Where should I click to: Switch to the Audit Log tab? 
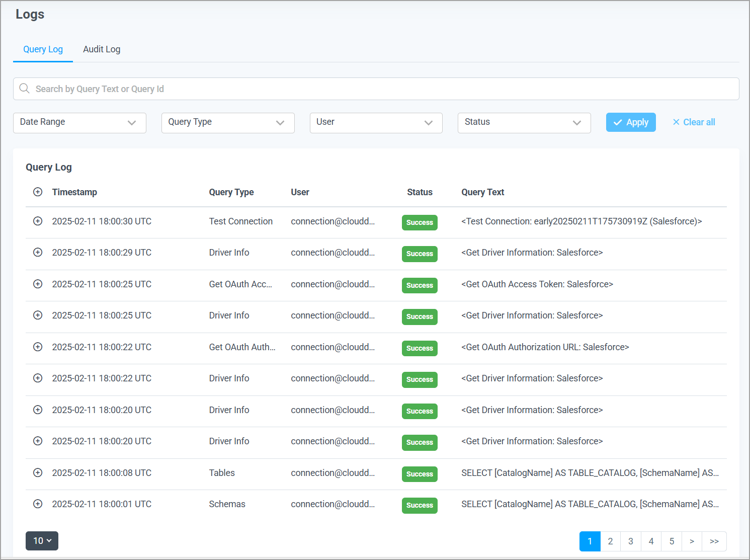coord(102,49)
